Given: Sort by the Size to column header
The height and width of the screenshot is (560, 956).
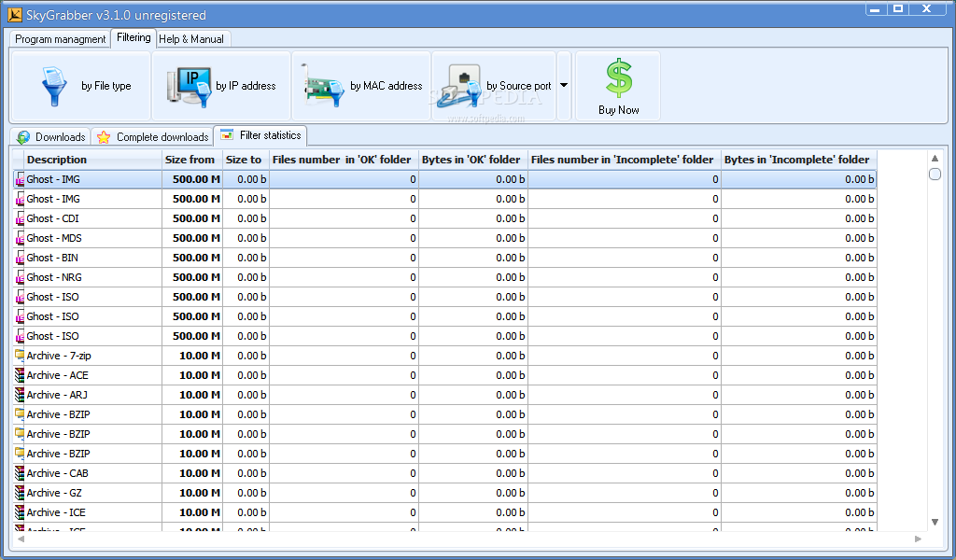Looking at the screenshot, I should pyautogui.click(x=246, y=160).
